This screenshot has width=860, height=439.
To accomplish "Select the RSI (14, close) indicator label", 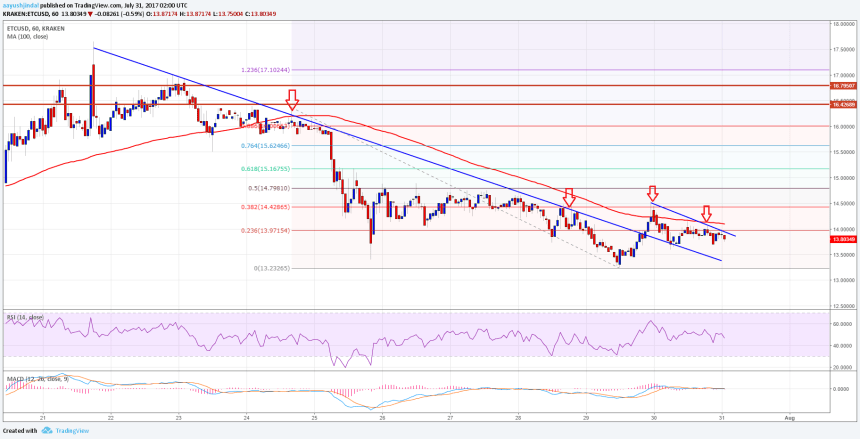I will (x=26, y=317).
